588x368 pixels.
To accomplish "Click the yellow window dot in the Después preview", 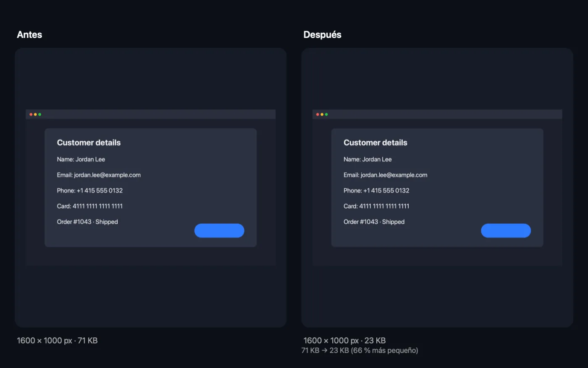I will click(322, 114).
